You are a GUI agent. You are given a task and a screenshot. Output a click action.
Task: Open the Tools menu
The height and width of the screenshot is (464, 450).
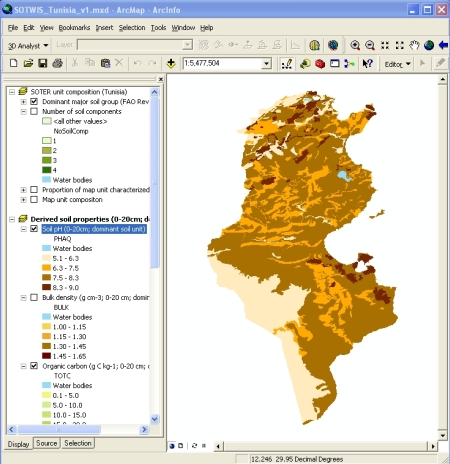(158, 28)
